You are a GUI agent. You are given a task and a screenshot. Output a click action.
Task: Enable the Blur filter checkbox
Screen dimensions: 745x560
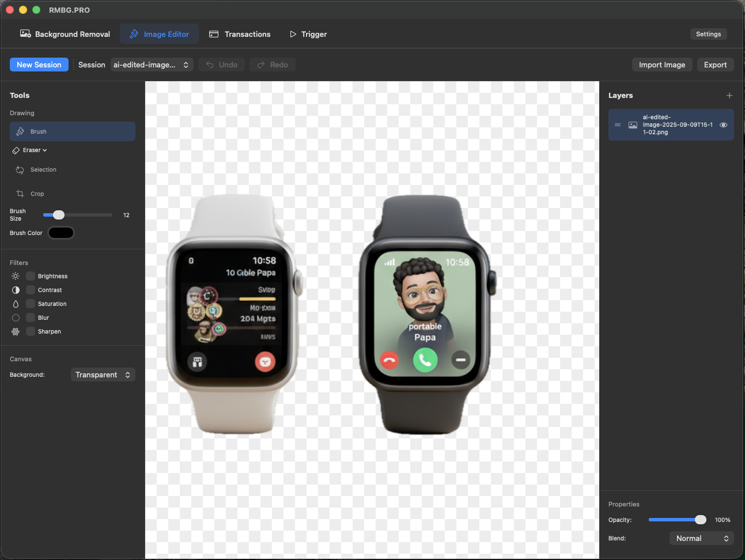[31, 318]
